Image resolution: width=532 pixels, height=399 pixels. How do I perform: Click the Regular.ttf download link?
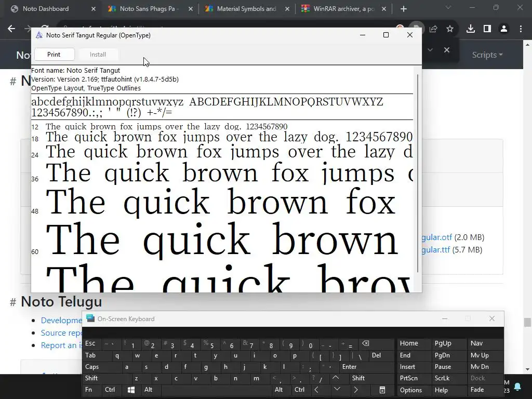pos(436,250)
